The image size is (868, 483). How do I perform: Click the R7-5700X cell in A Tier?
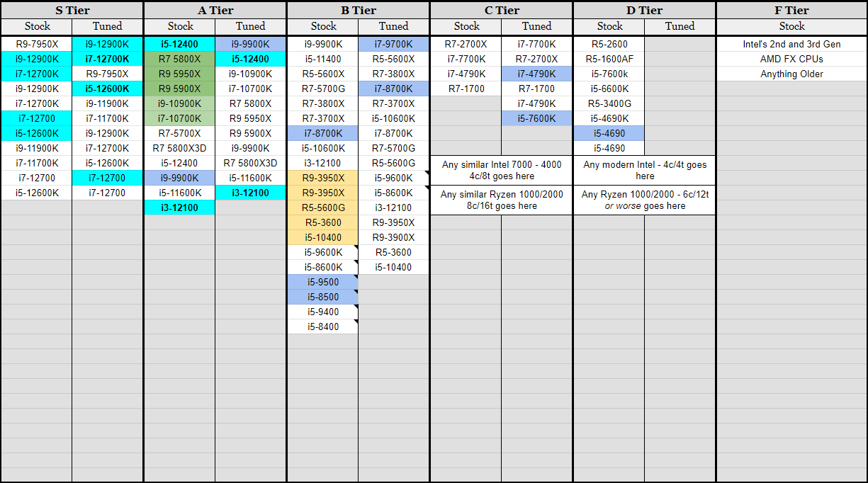coord(179,133)
